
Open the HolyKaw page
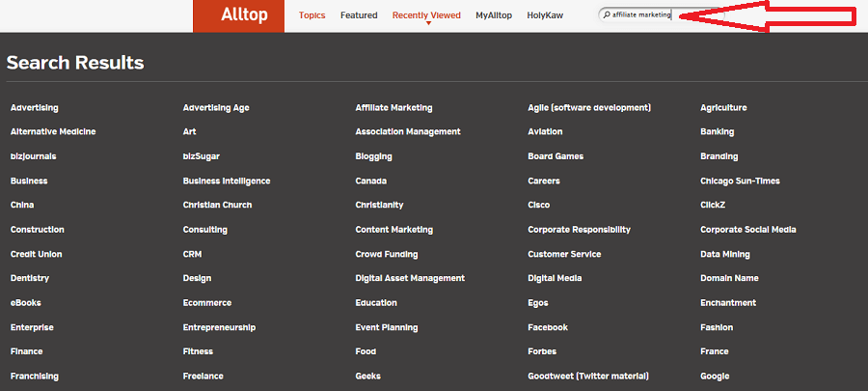(545, 15)
